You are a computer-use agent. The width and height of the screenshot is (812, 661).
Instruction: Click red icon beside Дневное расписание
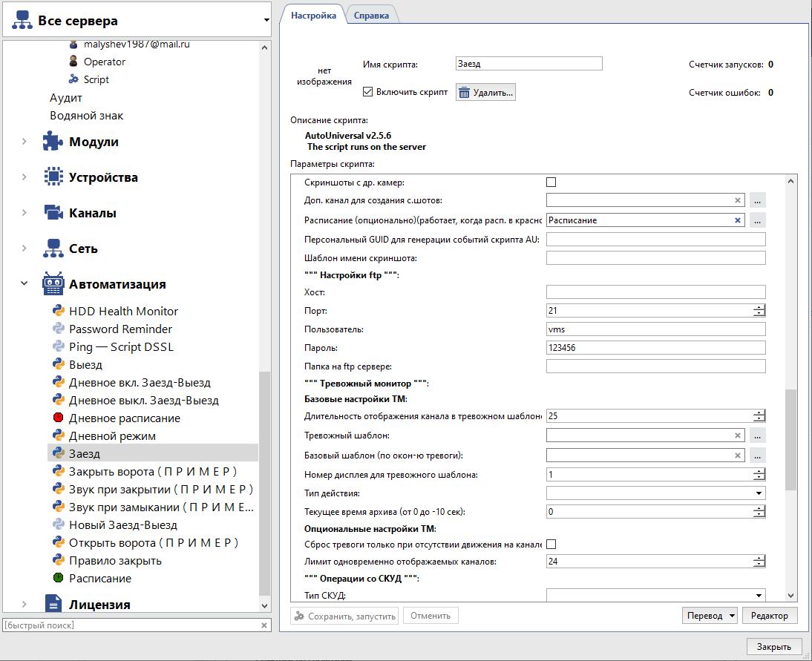point(59,418)
